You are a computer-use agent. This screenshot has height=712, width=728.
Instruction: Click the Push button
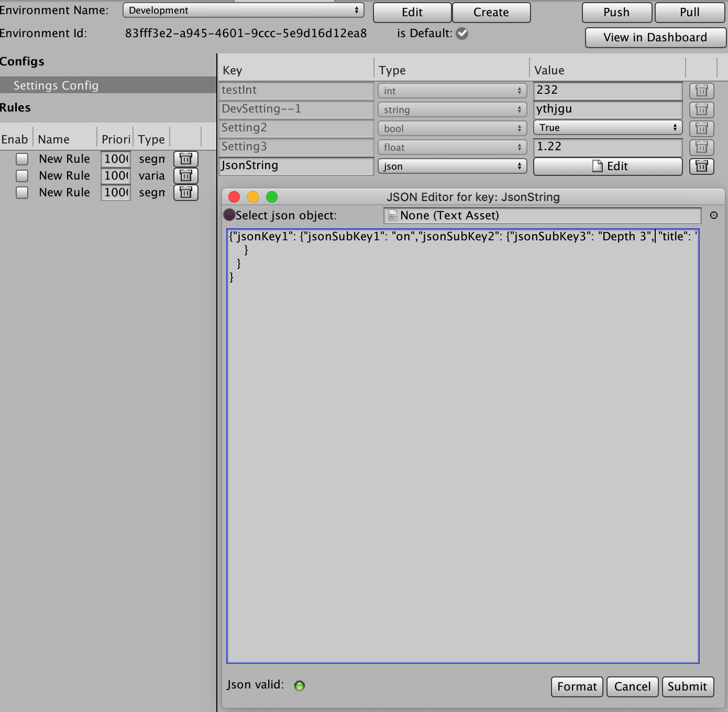616,13
